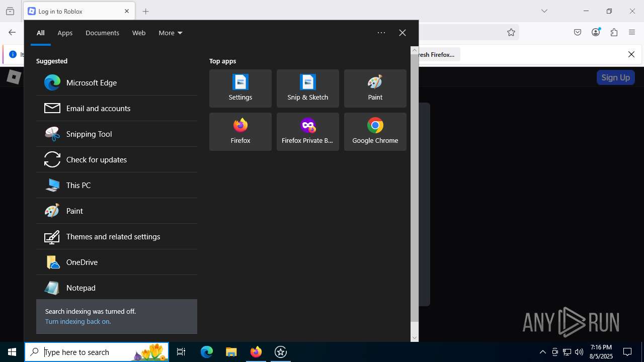The height and width of the screenshot is (362, 644).
Task: Select the Log in to Roblox tab
Action: tap(79, 11)
